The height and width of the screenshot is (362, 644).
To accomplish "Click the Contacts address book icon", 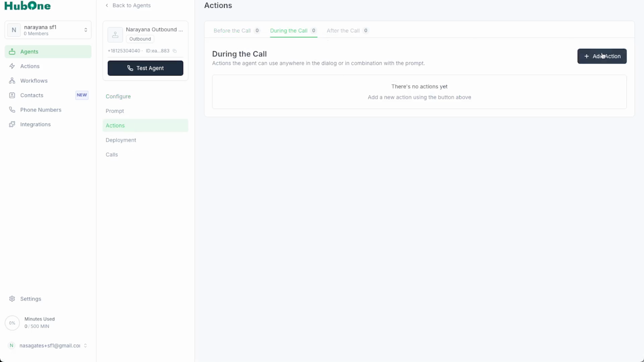I will tap(12, 95).
